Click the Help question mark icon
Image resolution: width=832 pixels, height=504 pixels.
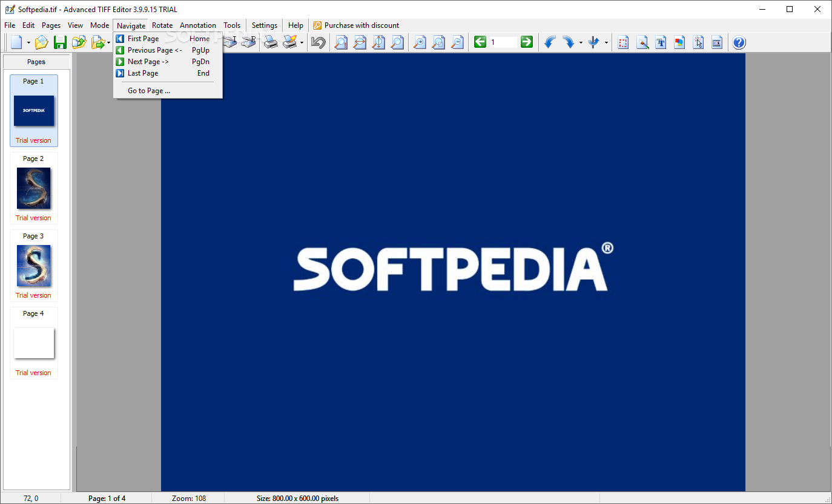[x=739, y=42]
